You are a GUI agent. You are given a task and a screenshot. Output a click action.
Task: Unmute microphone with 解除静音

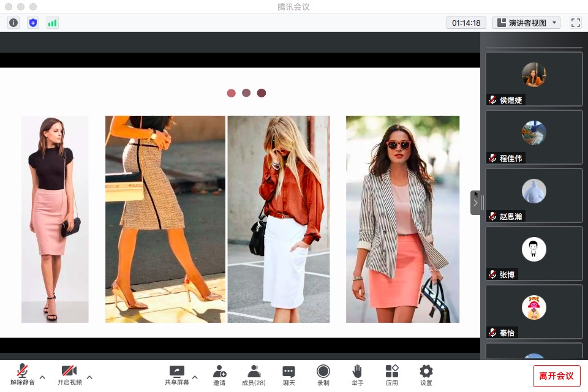(x=22, y=375)
